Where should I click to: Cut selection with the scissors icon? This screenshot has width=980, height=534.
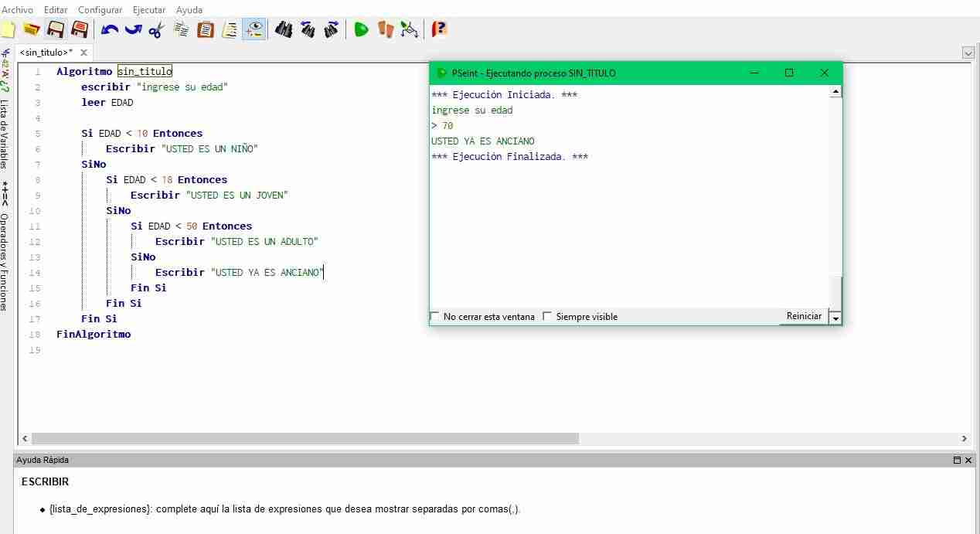pyautogui.click(x=156, y=29)
